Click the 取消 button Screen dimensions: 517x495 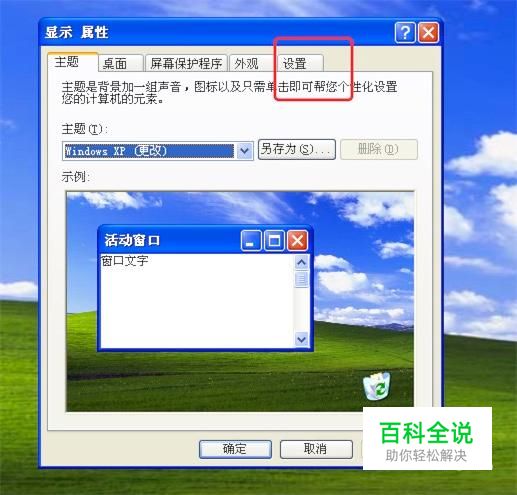tap(316, 449)
